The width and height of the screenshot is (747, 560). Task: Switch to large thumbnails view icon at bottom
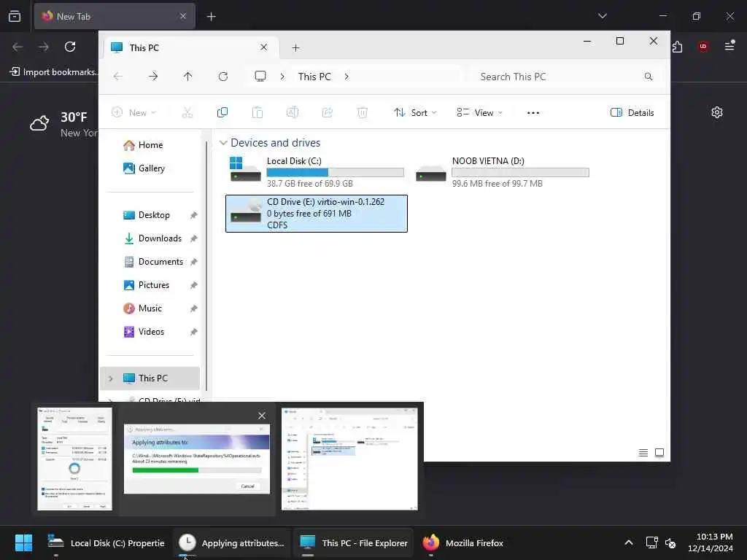coord(659,453)
